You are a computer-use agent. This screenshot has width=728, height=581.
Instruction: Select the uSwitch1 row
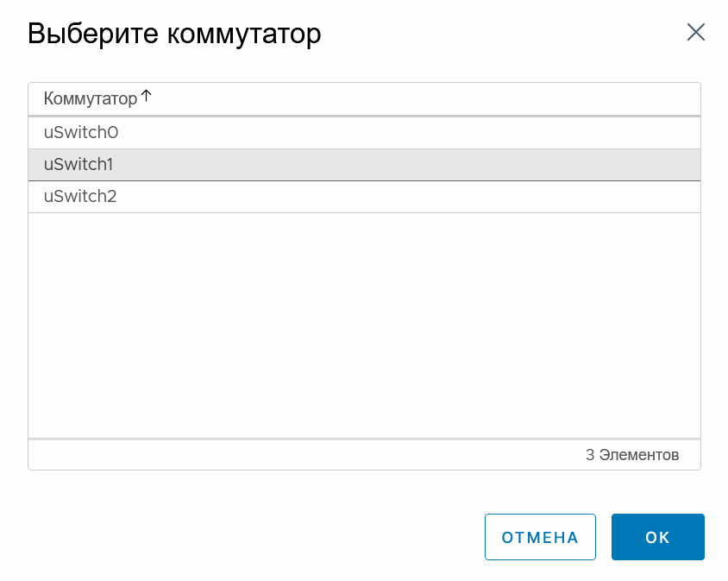pyautogui.click(x=364, y=165)
